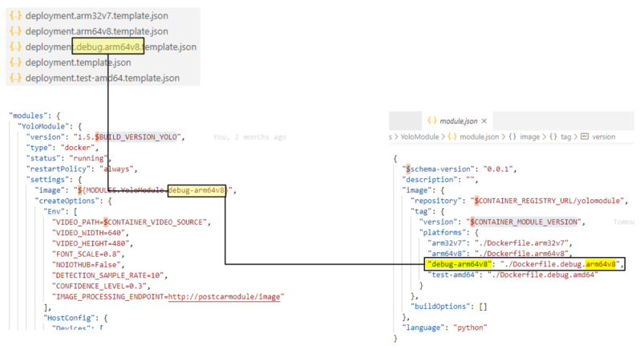Click the "buildOptions" line

(448, 307)
